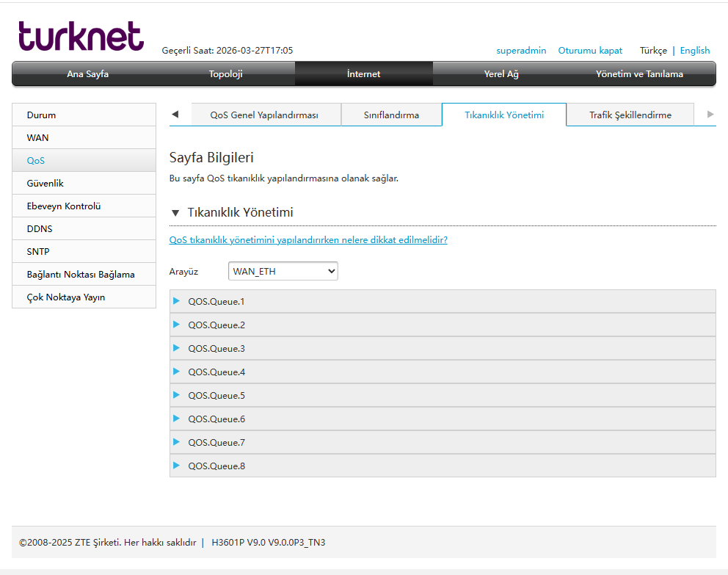Open Bağlantı Noktası Bağlama in sidebar
This screenshot has width=728, height=575.
pyautogui.click(x=84, y=274)
